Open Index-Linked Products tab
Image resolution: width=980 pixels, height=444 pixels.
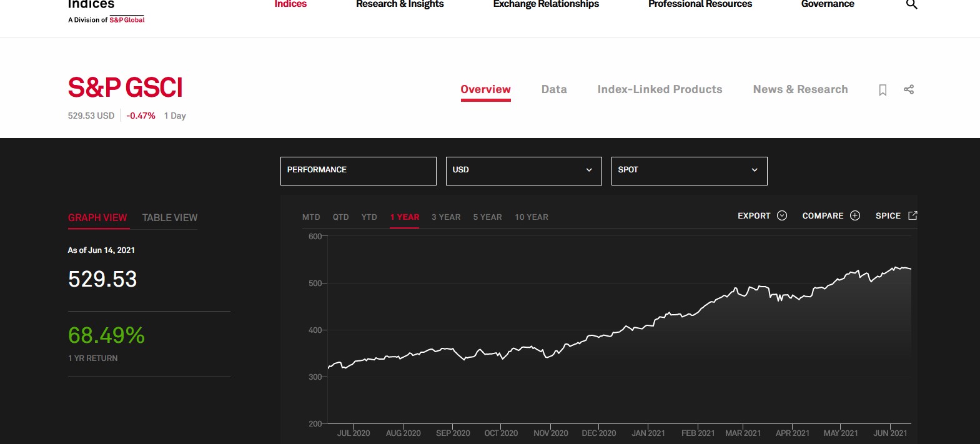pos(660,89)
